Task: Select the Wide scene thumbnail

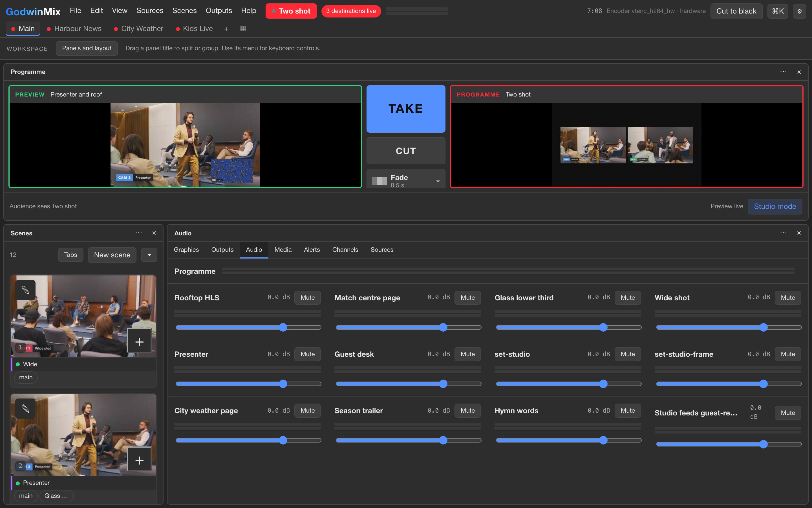Action: tap(83, 316)
